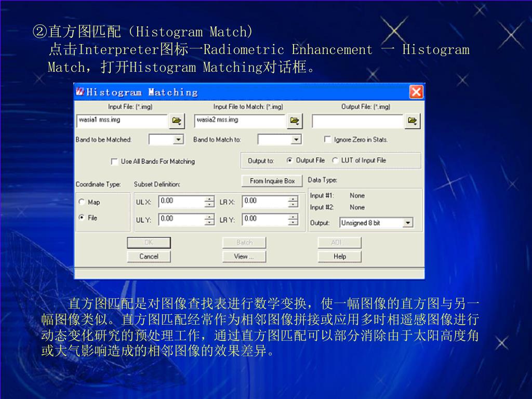Decrease ULY value with down arrow
532x399 pixels.
209,222
